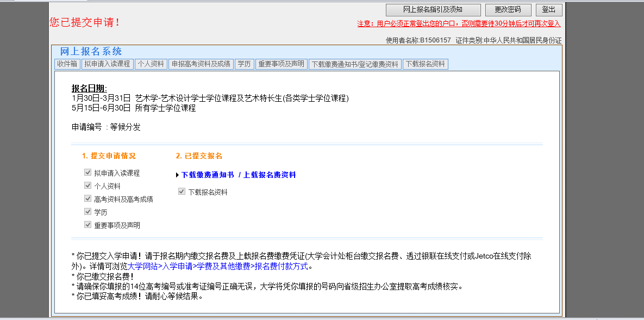The width and height of the screenshot is (644, 320).
Task: Log out with the 登出 button
Action: [549, 10]
